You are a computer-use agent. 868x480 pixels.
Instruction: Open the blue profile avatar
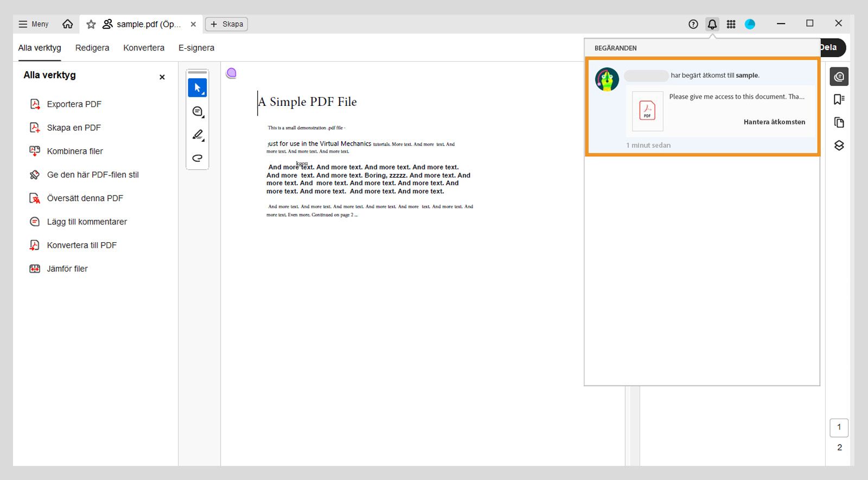(x=750, y=24)
